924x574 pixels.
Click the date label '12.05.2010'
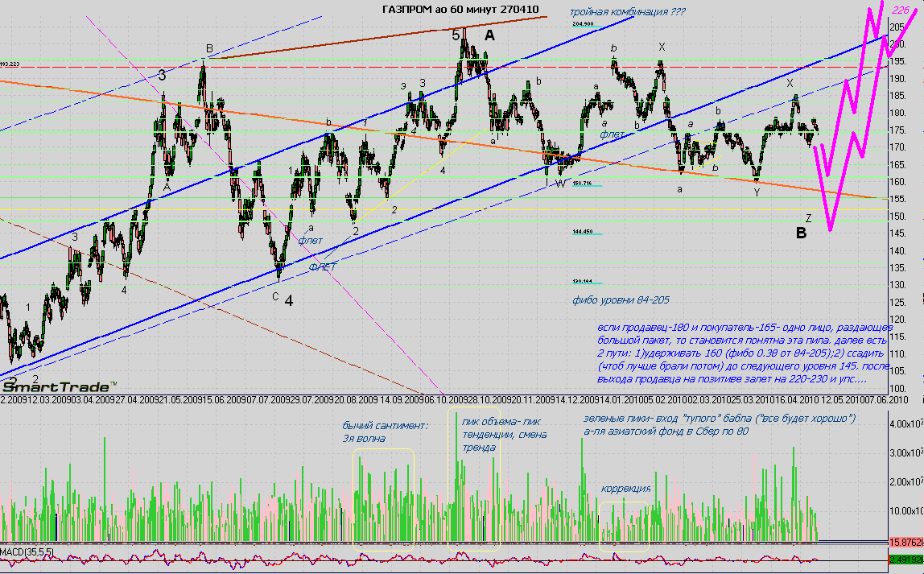tap(843, 399)
